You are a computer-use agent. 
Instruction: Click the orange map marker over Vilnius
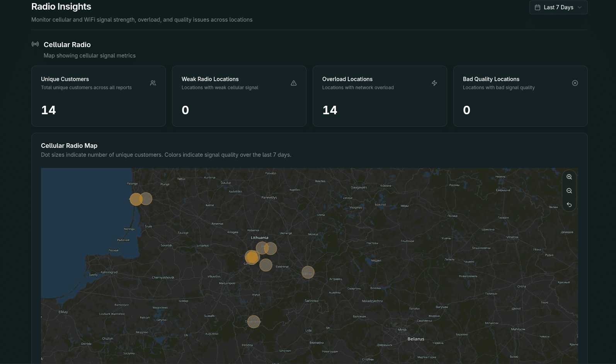coord(308,273)
